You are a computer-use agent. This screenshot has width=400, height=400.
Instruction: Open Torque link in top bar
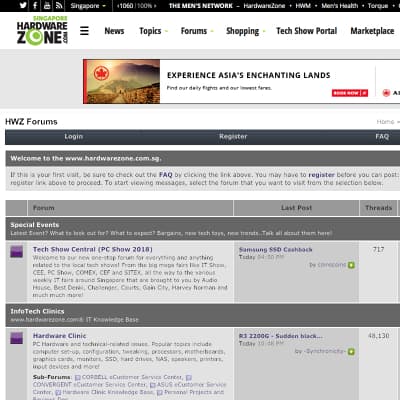[378, 6]
